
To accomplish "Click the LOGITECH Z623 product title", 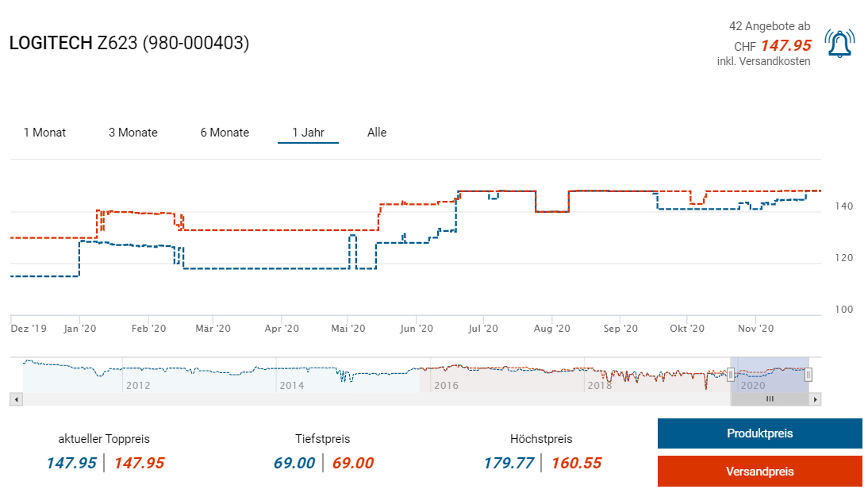I will click(x=129, y=43).
